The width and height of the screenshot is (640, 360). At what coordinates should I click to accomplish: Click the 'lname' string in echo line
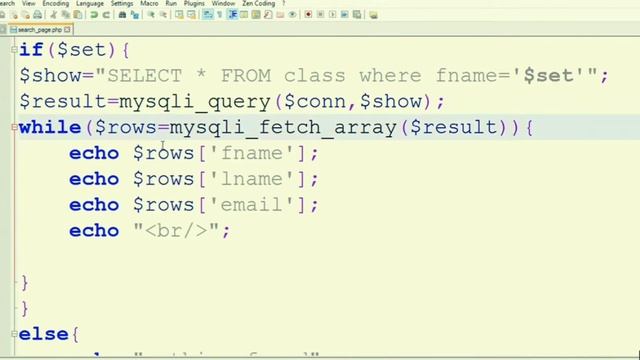tap(251, 179)
